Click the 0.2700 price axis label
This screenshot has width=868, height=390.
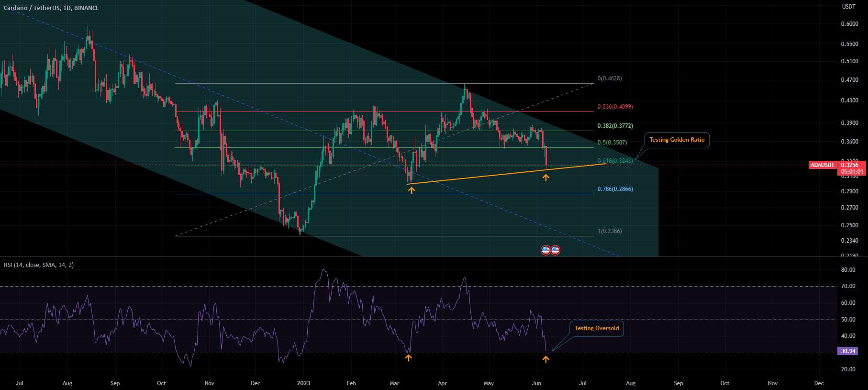coord(849,208)
